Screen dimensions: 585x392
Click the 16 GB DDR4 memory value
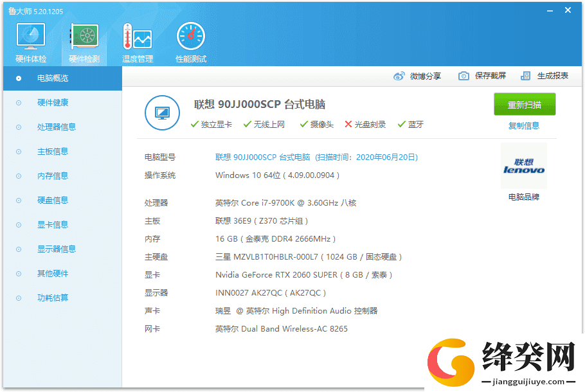(275, 238)
